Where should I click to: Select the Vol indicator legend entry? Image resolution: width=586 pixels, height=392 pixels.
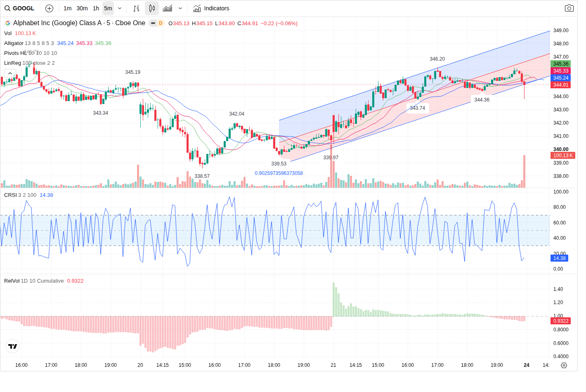click(x=8, y=33)
